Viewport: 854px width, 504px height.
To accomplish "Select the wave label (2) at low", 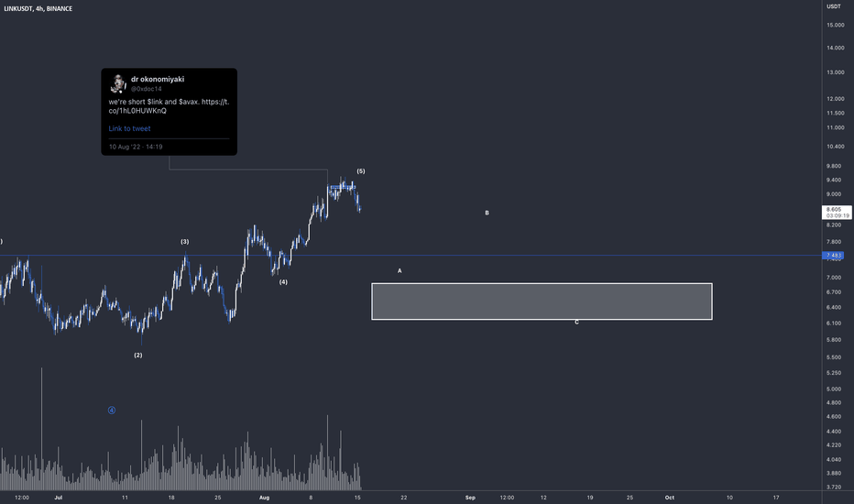I will (138, 356).
